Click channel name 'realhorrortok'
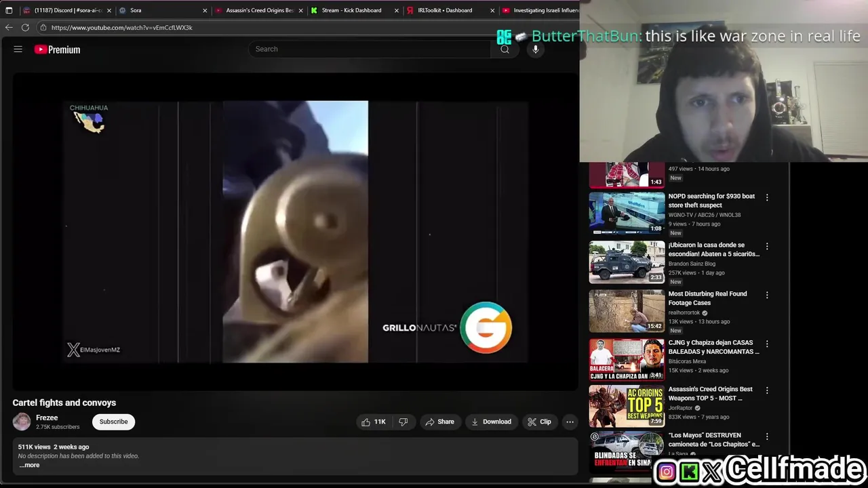Viewport: 868px width, 488px height. click(x=685, y=312)
